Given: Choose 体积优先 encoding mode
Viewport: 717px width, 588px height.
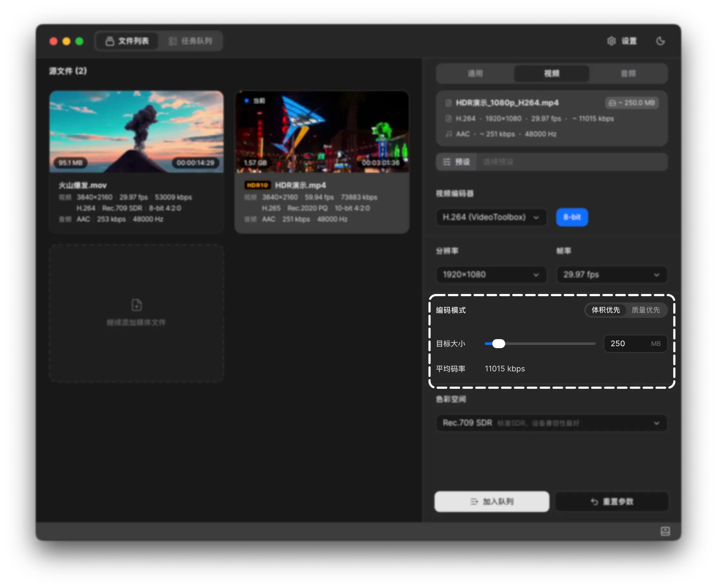Looking at the screenshot, I should click(x=605, y=310).
